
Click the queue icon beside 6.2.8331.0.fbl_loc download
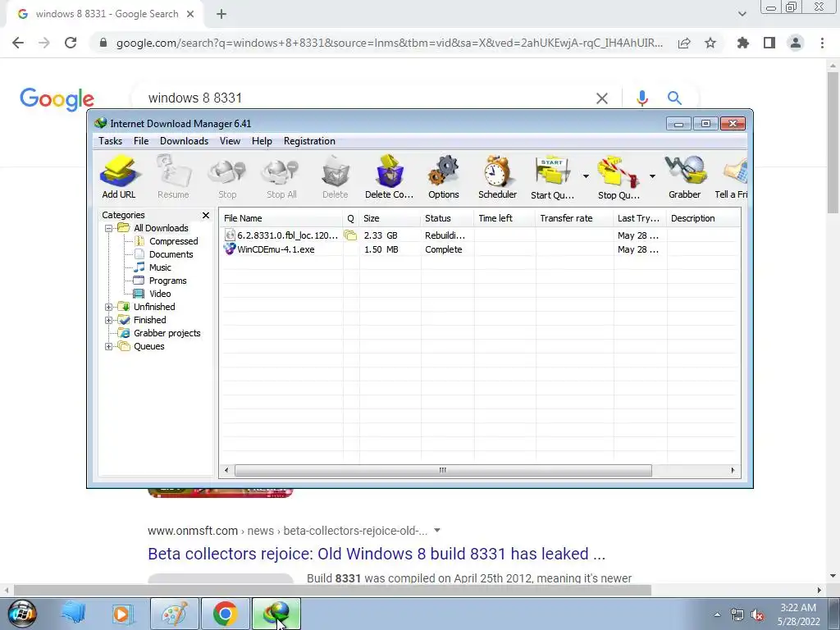(350, 235)
